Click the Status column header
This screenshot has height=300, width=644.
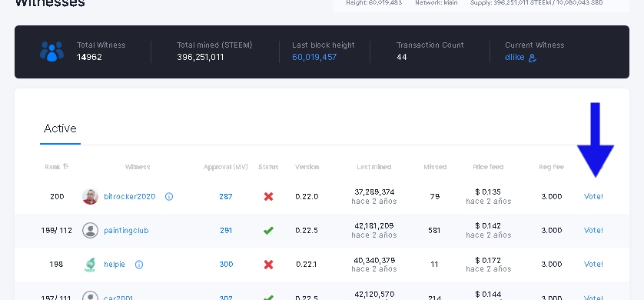click(x=268, y=167)
